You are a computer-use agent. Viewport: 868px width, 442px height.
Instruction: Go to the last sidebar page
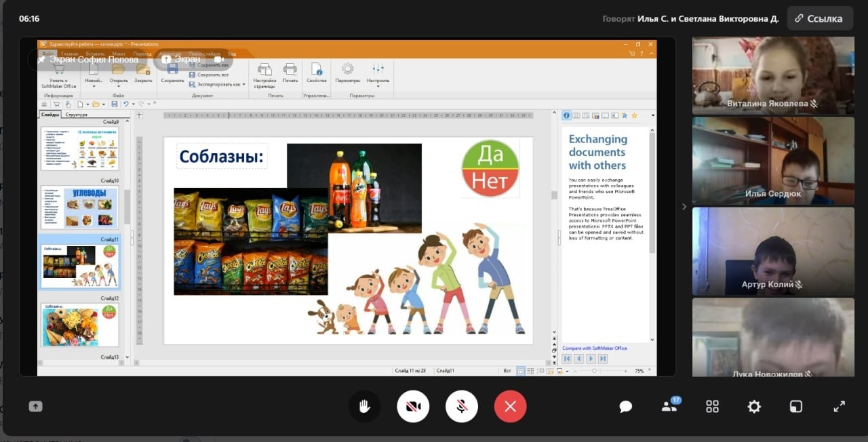pyautogui.click(x=602, y=359)
